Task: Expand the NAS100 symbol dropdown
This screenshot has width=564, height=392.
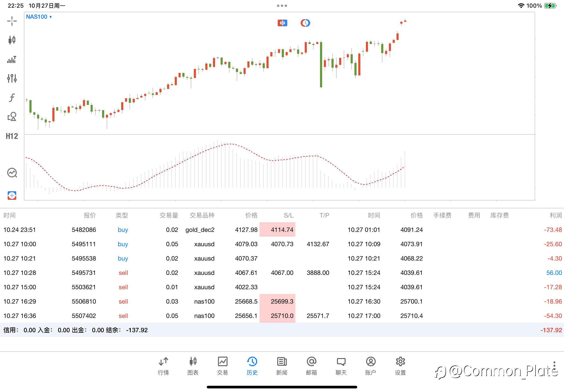Action: (x=39, y=17)
